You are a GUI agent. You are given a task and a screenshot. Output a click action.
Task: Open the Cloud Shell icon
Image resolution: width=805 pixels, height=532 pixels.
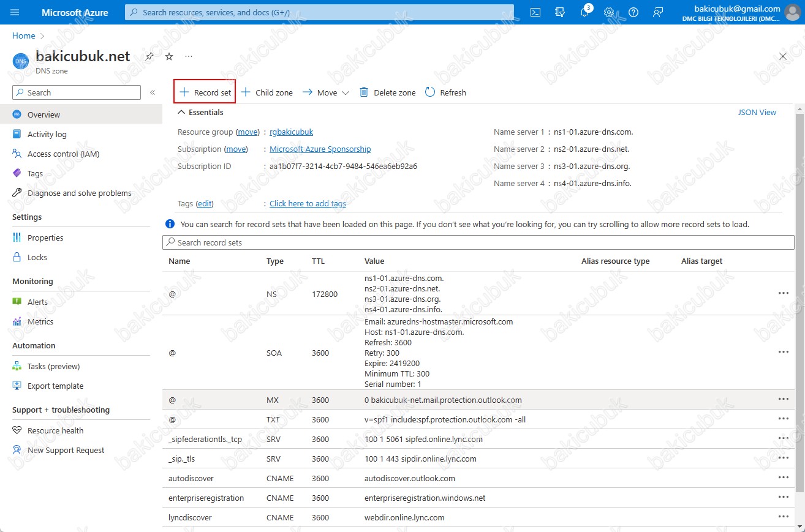(x=535, y=12)
